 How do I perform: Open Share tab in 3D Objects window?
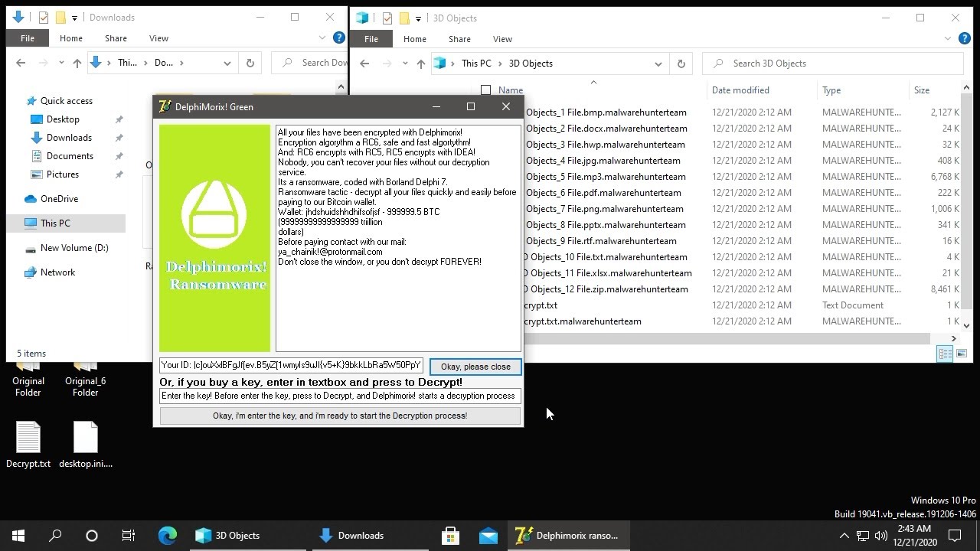point(459,39)
